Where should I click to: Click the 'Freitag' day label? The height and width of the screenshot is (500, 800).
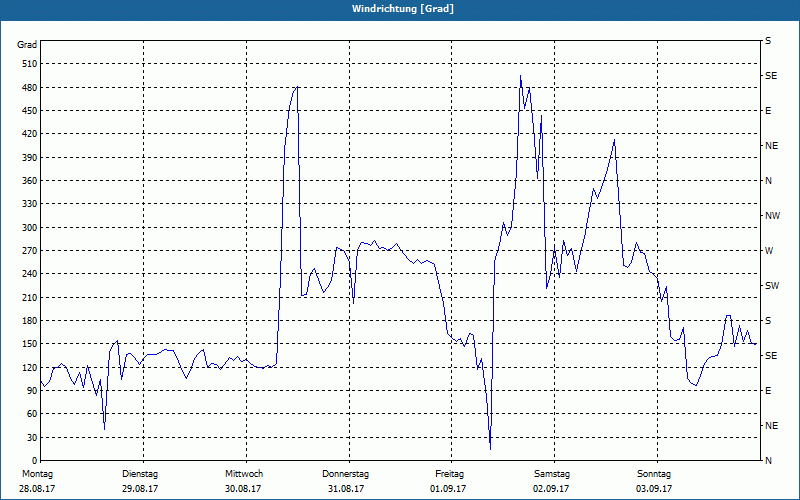pos(449,474)
